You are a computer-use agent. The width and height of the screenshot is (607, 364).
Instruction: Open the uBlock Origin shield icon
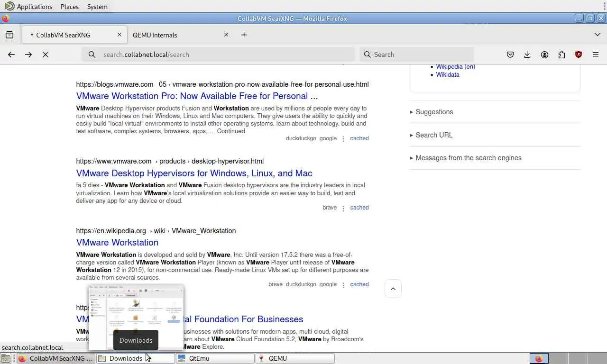pyautogui.click(x=579, y=55)
